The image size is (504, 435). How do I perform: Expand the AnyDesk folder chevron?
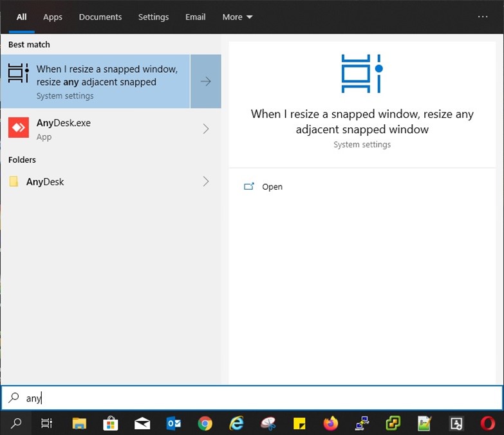point(206,181)
